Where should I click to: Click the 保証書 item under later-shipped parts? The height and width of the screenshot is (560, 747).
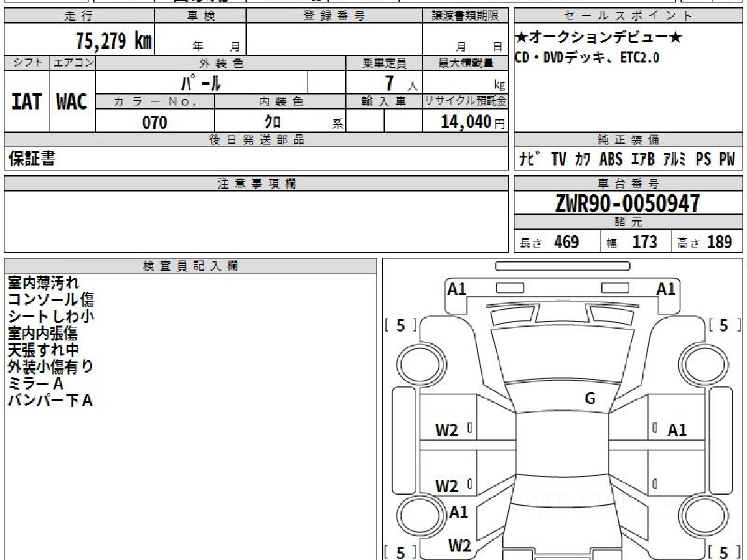tap(32, 159)
